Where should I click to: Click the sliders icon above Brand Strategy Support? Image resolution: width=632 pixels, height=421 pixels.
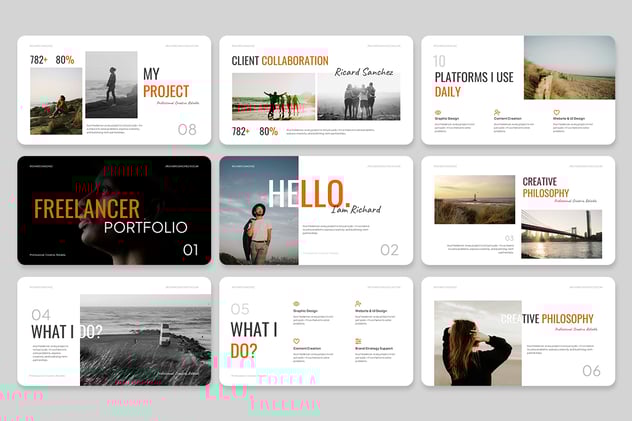click(x=358, y=341)
